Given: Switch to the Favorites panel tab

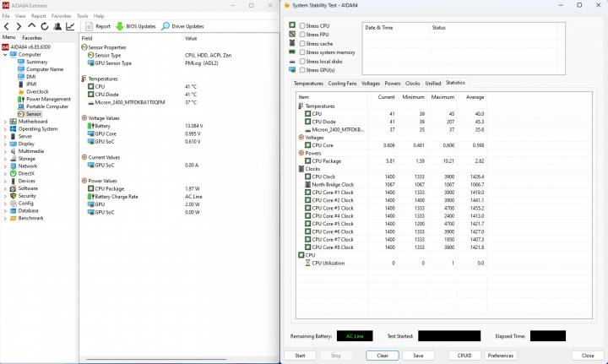Looking at the screenshot, I should click(x=32, y=38).
